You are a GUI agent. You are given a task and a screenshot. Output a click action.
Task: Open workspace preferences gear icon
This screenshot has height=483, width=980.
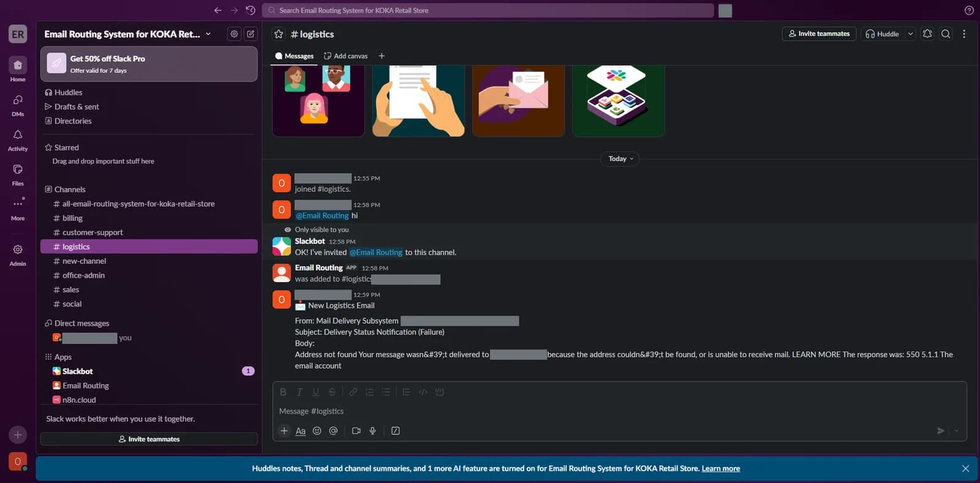tap(234, 34)
